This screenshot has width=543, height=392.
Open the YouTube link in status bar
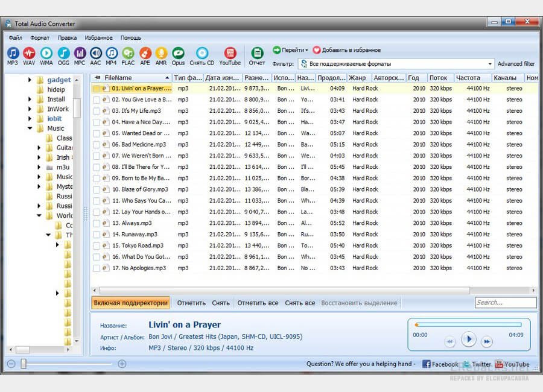pos(512,364)
